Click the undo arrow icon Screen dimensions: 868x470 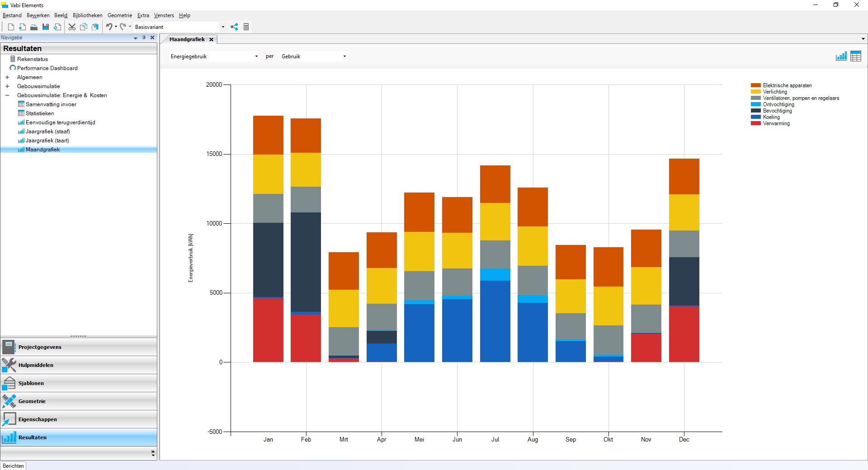[x=109, y=27]
